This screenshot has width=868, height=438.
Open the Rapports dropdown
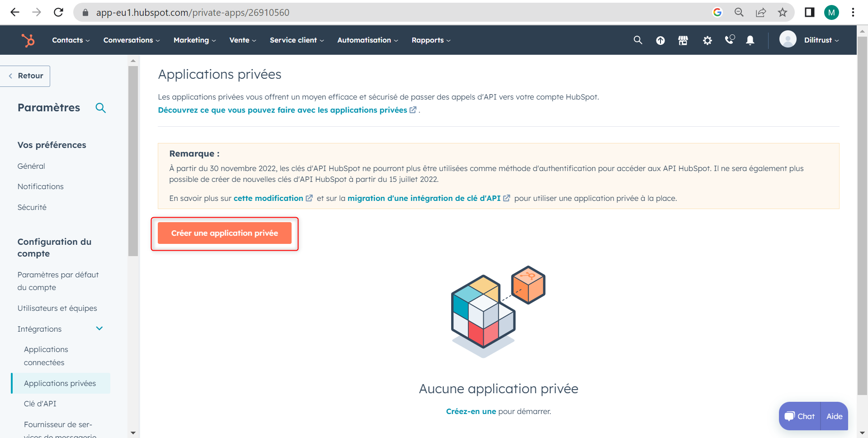tap(431, 40)
